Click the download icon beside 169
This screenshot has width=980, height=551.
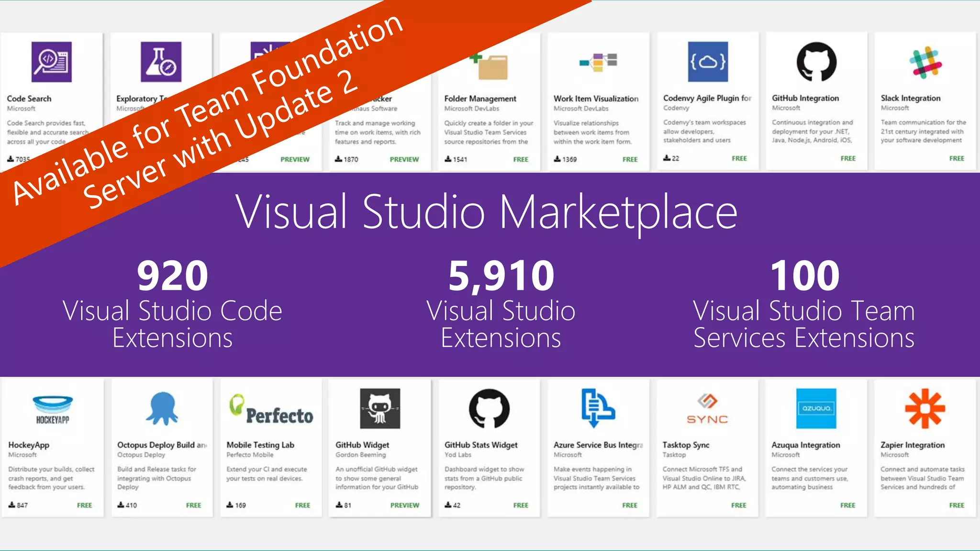pyautogui.click(x=230, y=505)
